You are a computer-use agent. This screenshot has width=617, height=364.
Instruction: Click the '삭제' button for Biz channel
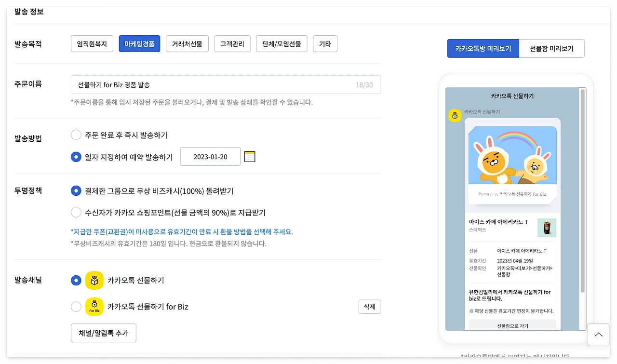click(x=370, y=307)
